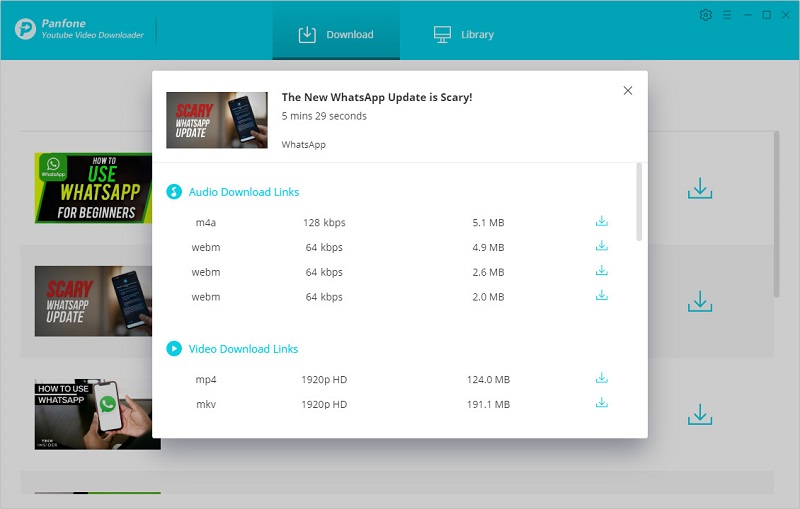Click the '128 kbps' bitrate value

click(x=324, y=222)
